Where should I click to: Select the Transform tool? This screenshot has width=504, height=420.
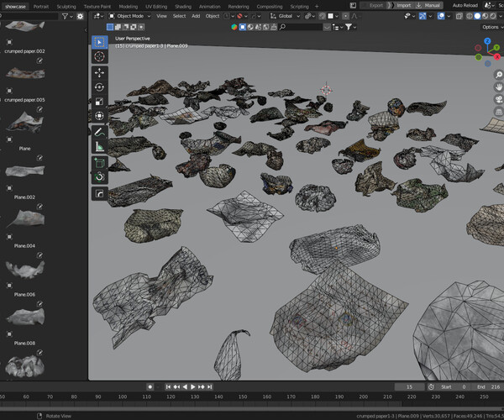(x=99, y=116)
